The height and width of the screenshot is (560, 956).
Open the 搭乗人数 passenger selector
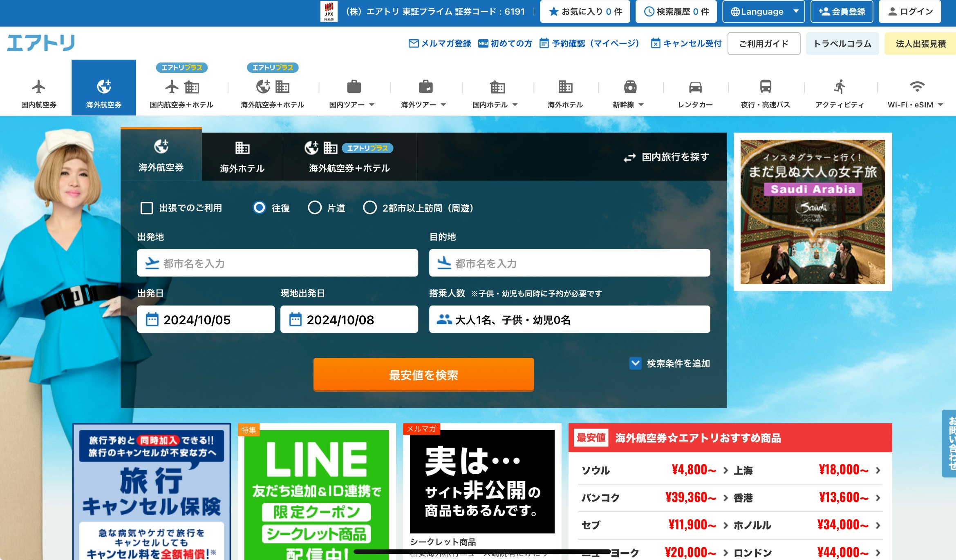click(569, 319)
